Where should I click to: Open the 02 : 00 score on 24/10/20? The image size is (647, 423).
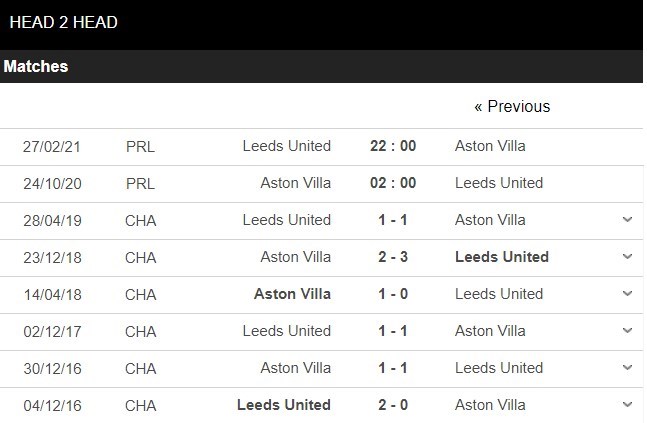click(x=393, y=183)
